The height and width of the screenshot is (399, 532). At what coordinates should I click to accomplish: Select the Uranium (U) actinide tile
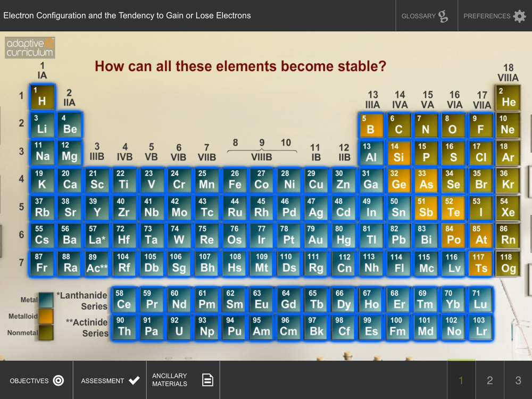(179, 327)
